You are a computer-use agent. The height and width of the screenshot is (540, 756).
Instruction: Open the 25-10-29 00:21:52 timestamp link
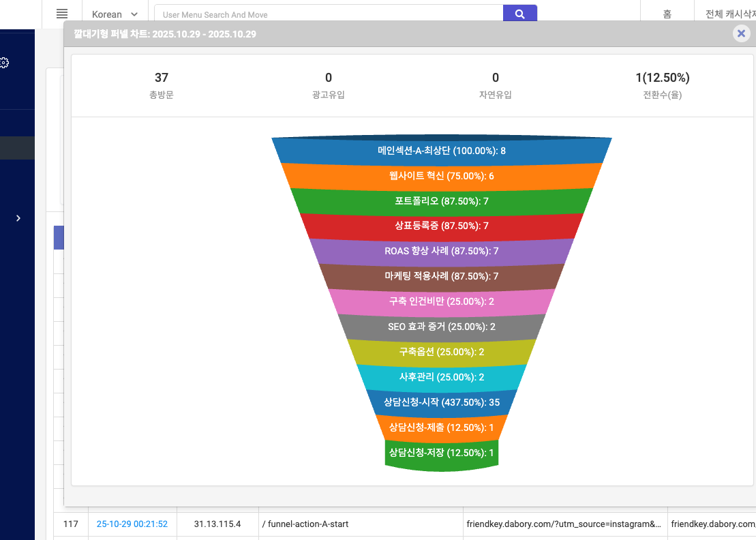pyautogui.click(x=132, y=524)
